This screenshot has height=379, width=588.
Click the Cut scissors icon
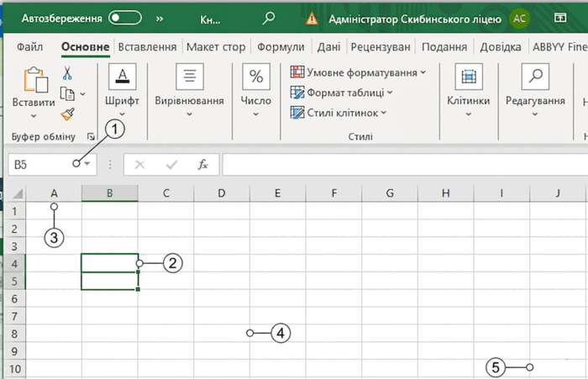pyautogui.click(x=67, y=73)
